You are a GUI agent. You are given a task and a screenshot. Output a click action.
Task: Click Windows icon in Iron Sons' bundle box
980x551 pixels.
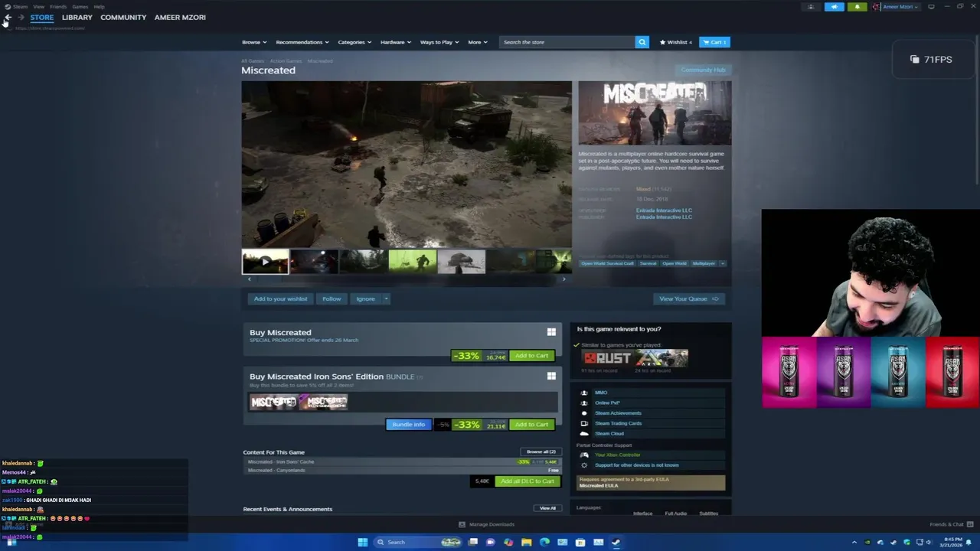click(551, 376)
